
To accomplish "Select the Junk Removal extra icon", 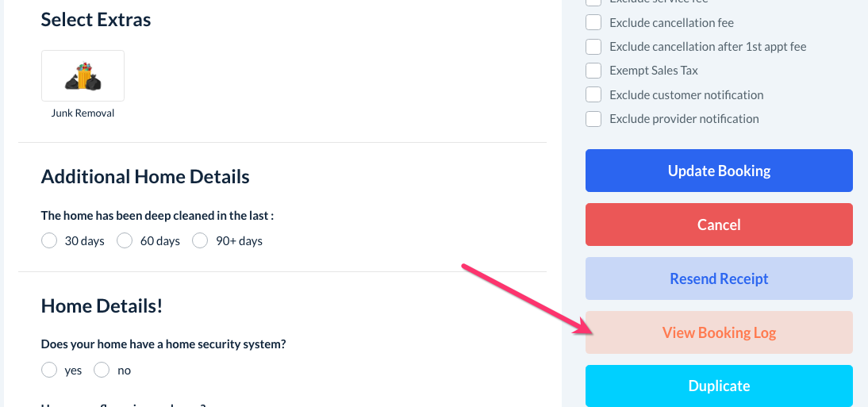I will click(83, 76).
